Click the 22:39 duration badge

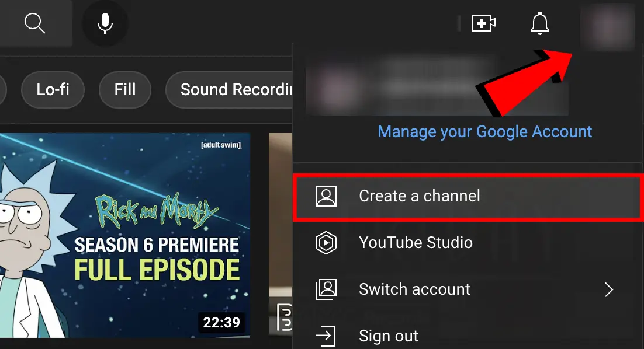pos(221,322)
